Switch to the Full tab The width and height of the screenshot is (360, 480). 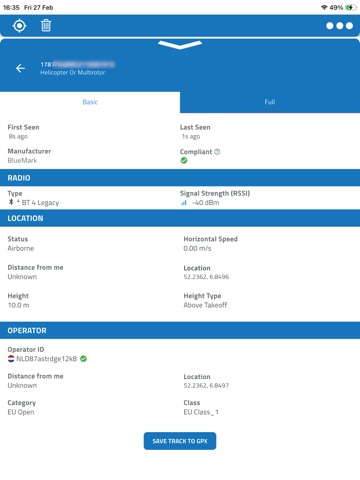(270, 102)
